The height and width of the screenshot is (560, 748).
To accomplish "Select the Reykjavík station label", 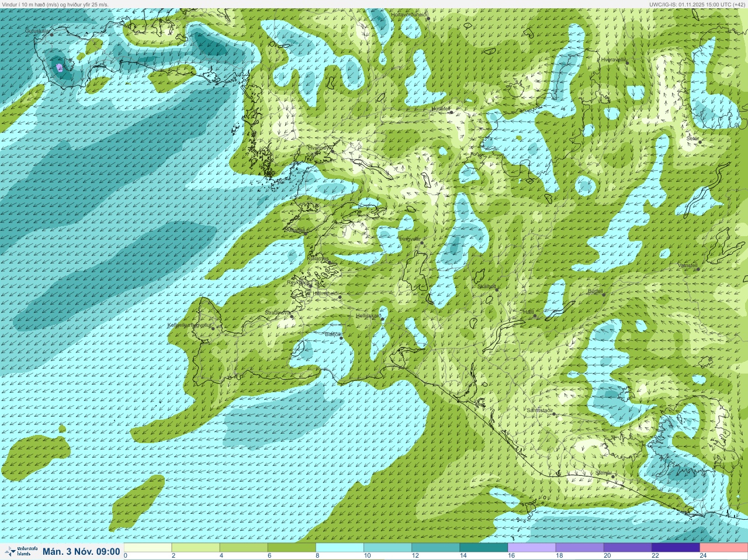I will coord(297,282).
